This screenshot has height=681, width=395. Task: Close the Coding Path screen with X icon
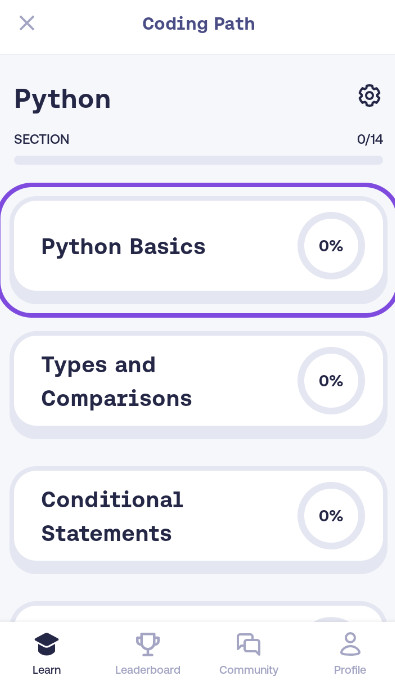[x=27, y=23]
